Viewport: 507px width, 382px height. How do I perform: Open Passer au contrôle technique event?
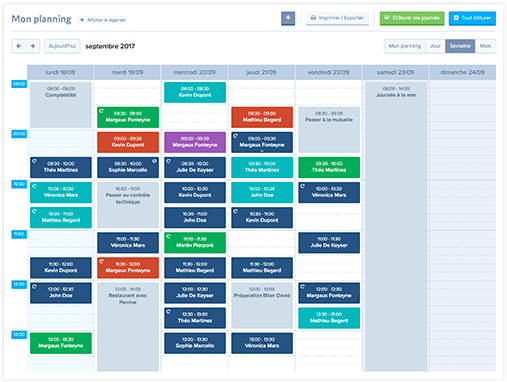point(128,205)
